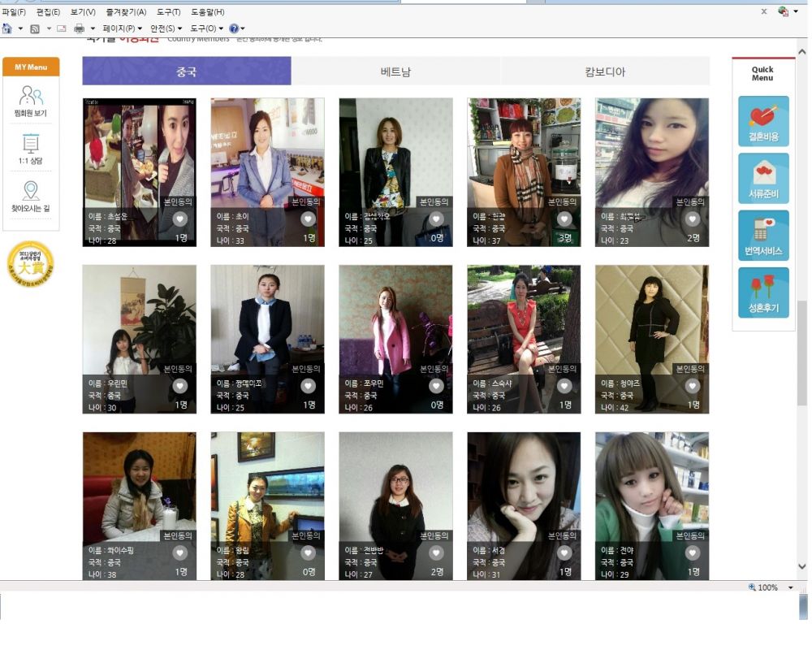Toggle heart on the age 37 profile card

pos(564,219)
